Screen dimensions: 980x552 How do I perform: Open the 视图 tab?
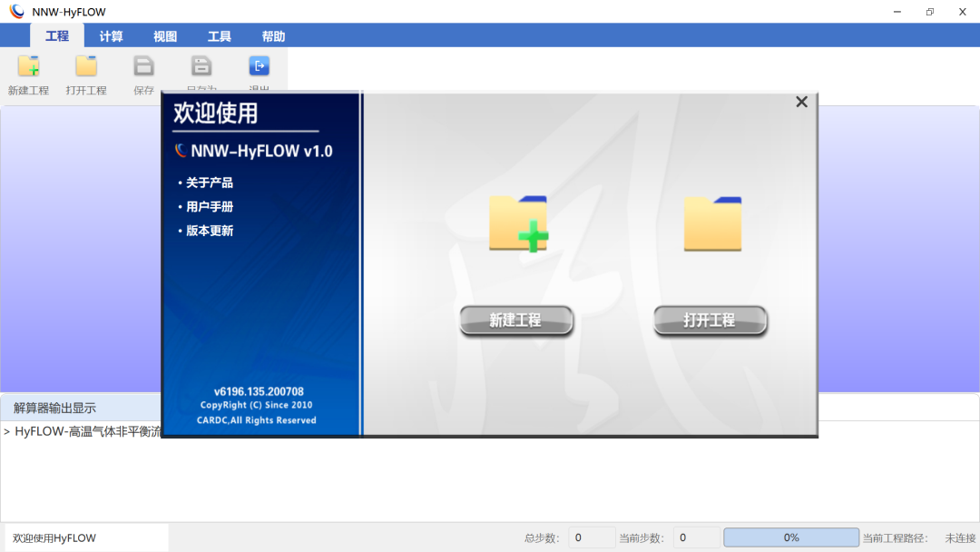pyautogui.click(x=165, y=36)
